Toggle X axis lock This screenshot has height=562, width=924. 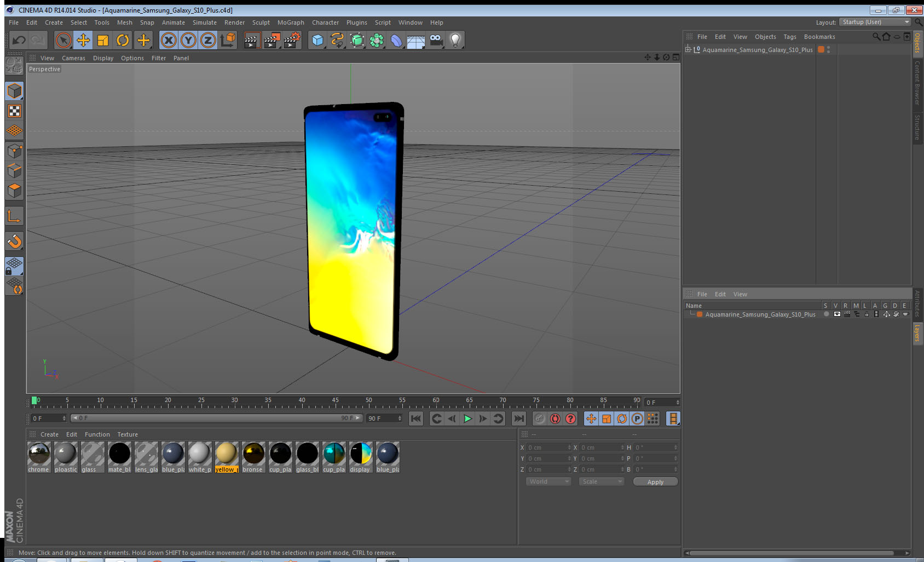[169, 40]
